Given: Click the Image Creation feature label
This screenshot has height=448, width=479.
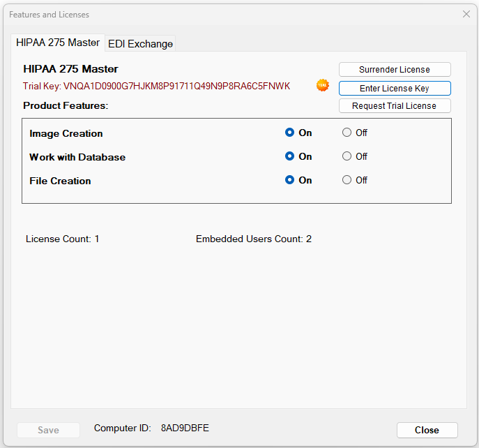Looking at the screenshot, I should click(66, 134).
